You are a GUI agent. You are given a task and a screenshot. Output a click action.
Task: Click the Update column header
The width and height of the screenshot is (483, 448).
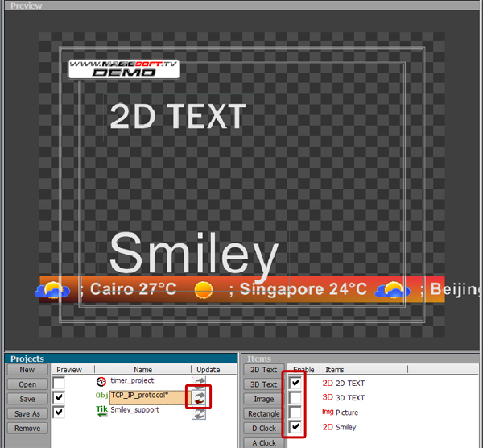208,369
